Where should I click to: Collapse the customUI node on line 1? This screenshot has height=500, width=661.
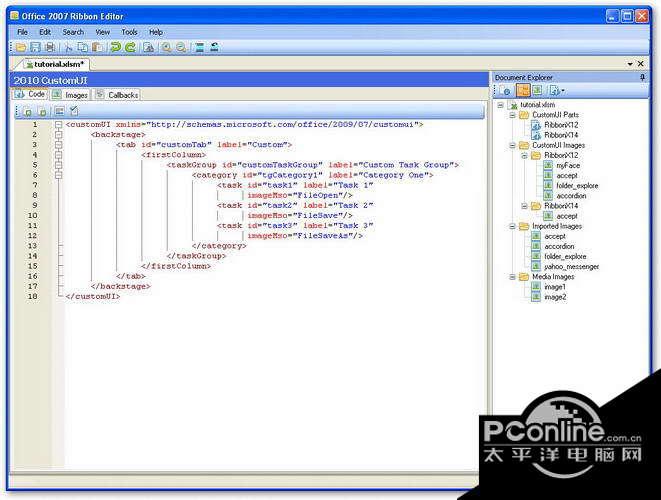coord(59,125)
